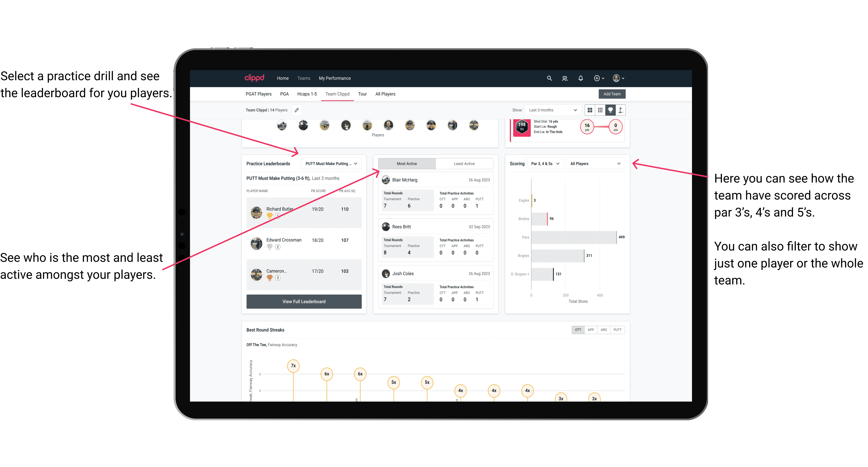Select the Par 3, 4 & 5s scoring filter

coord(546,164)
